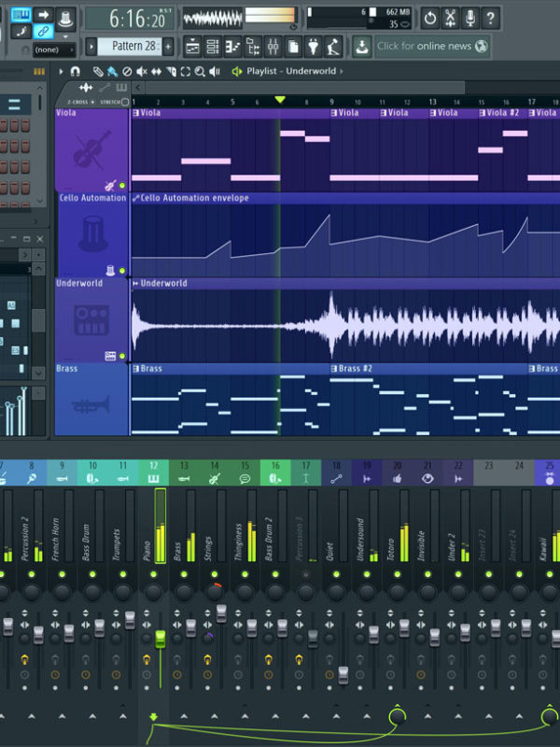Click the Cello Automation envelope clip title
Viewport: 560px width, 747px height.
click(194, 198)
